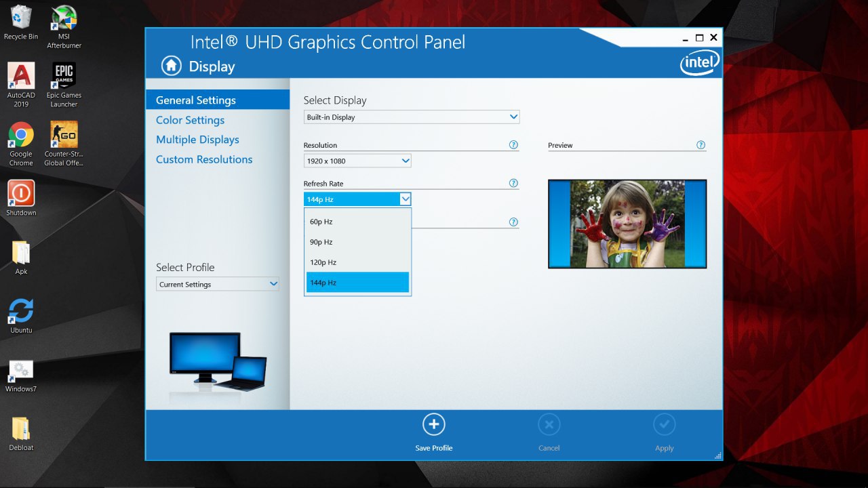Open Recycle Bin on the desktop
This screenshot has width=868, height=488.
(21, 22)
